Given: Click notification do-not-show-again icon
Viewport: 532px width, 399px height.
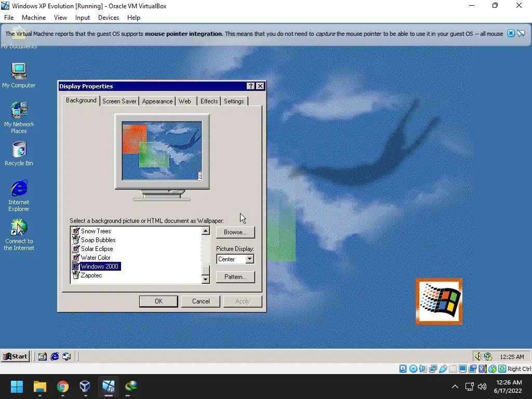Looking at the screenshot, I should click(x=521, y=33).
